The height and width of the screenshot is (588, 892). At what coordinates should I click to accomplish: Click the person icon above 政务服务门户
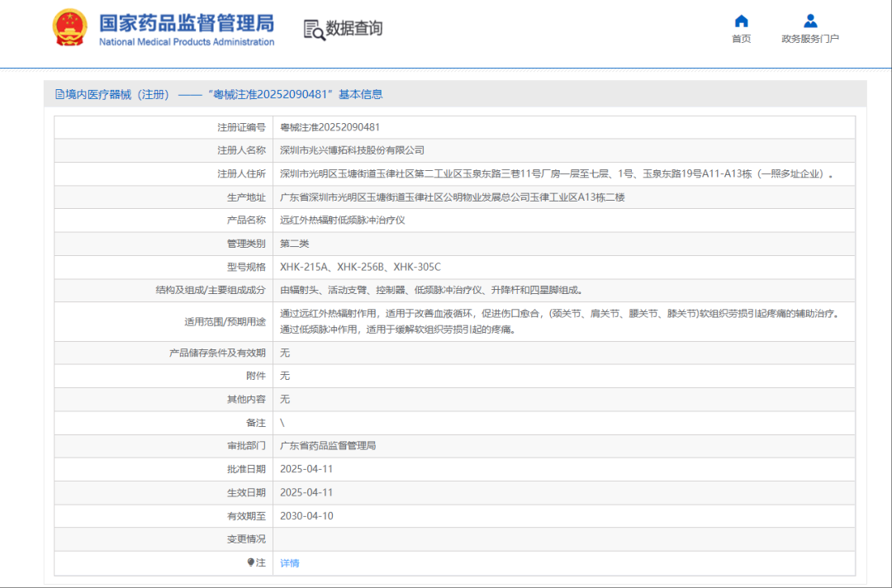coord(810,21)
